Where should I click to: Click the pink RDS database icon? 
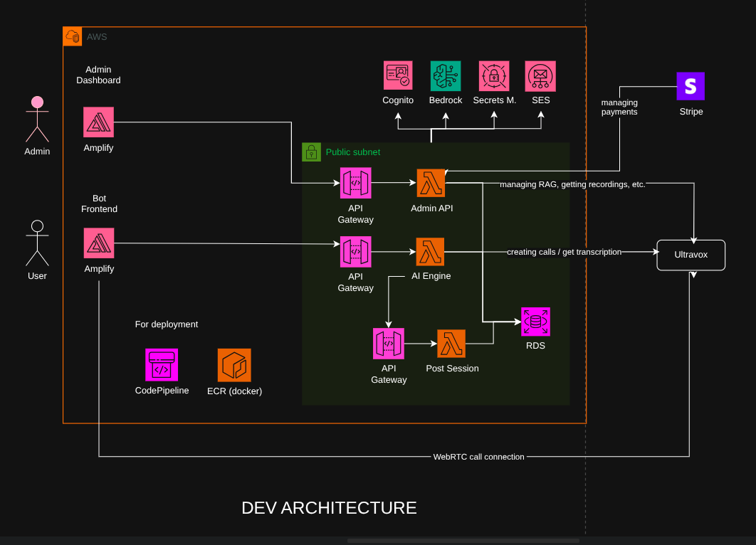tap(535, 321)
